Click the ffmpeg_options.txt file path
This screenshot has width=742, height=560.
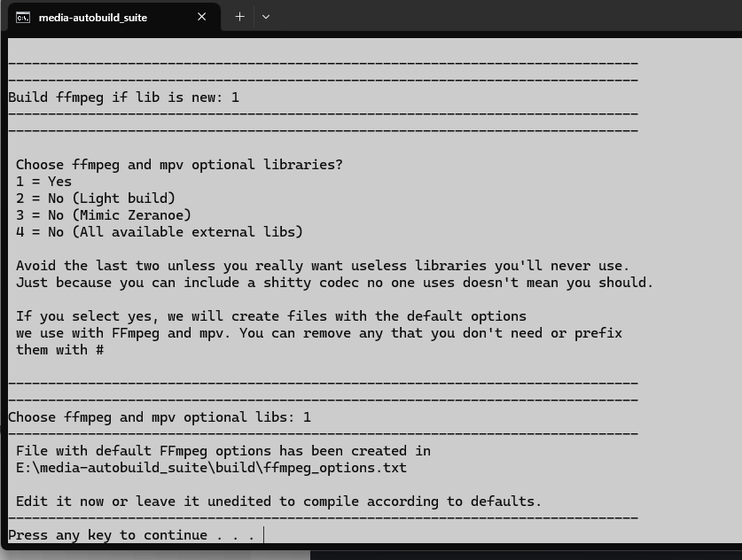[x=211, y=468]
